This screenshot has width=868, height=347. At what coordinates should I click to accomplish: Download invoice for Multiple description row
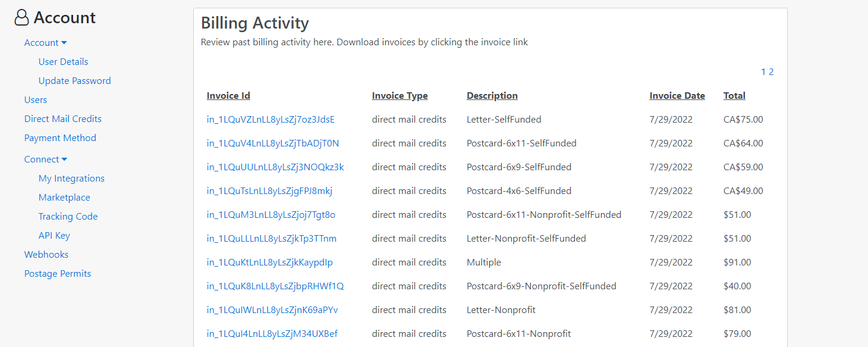(x=270, y=262)
